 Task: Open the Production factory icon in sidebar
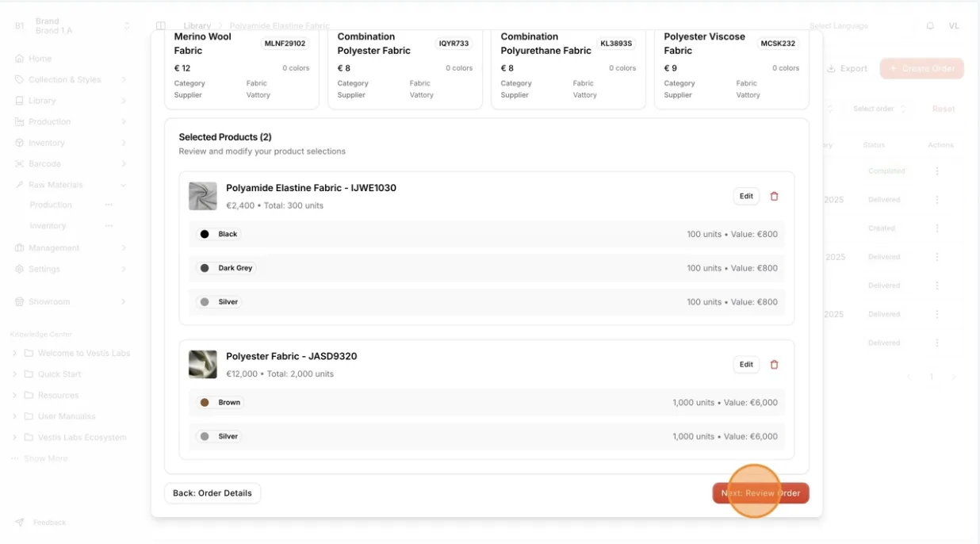(x=20, y=121)
